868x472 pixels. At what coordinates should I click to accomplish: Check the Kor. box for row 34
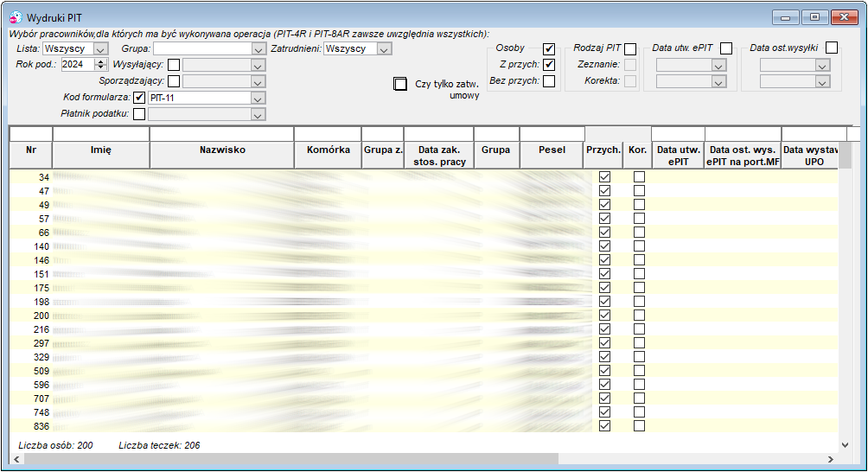(640, 177)
